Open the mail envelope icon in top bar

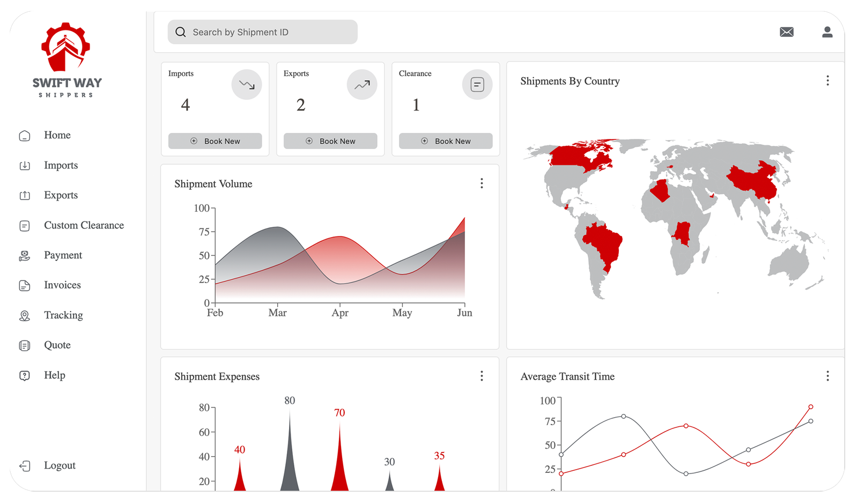(786, 32)
